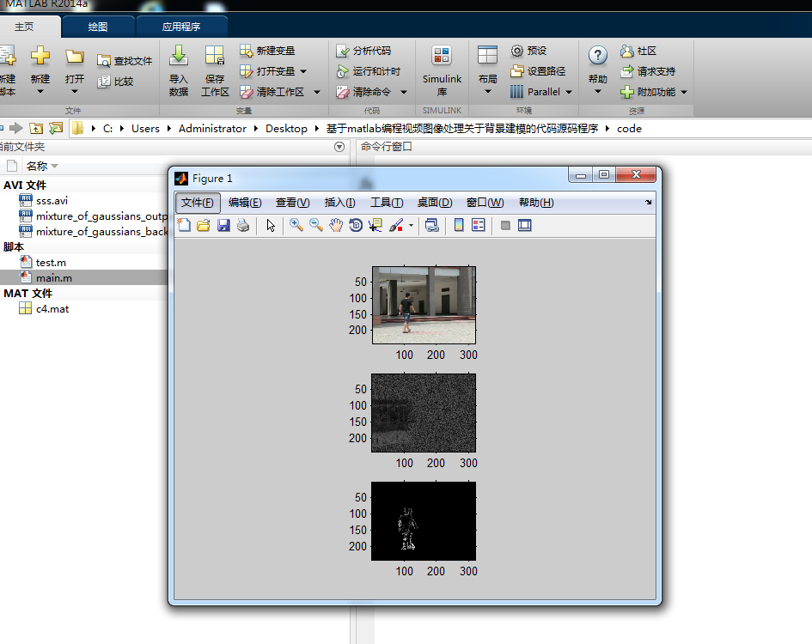This screenshot has height=644, width=812.
Task: Click 新建变量 in the ribbon
Action: tap(267, 51)
